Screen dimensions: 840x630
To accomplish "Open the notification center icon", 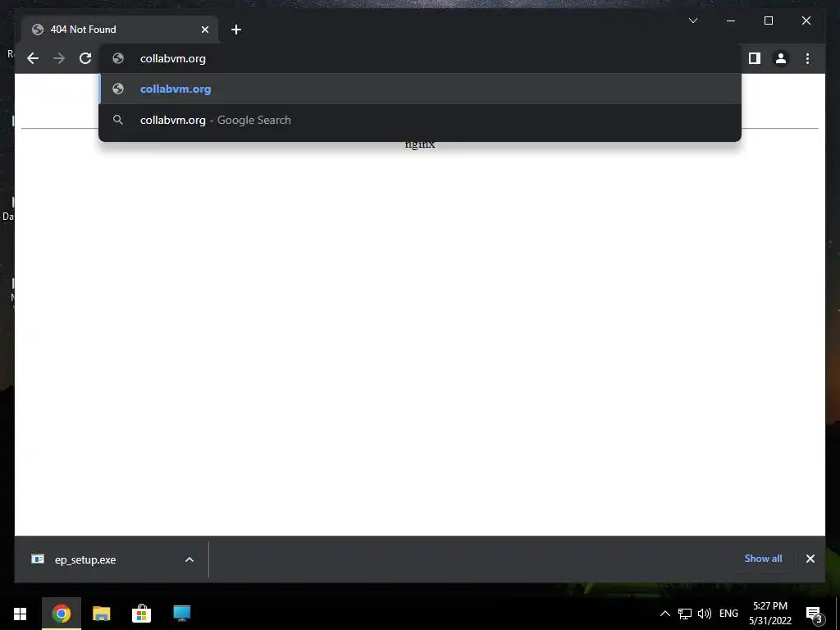I will click(x=815, y=614).
